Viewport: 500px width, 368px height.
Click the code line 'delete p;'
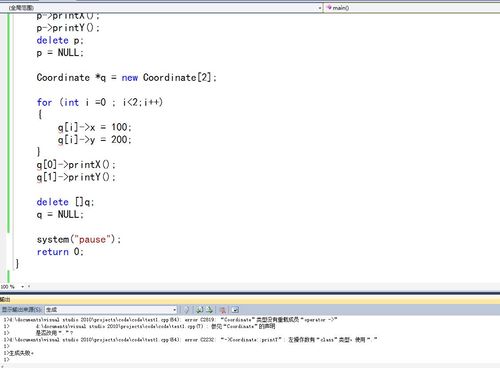point(60,40)
